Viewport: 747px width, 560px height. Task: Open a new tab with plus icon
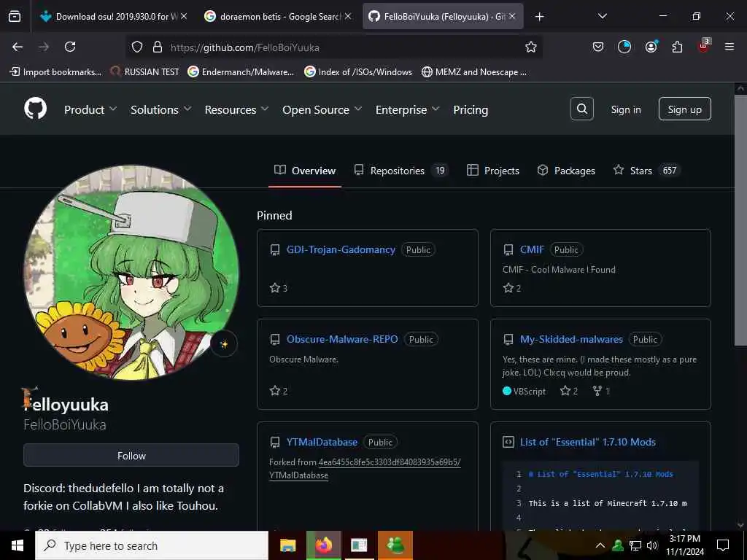tap(539, 17)
